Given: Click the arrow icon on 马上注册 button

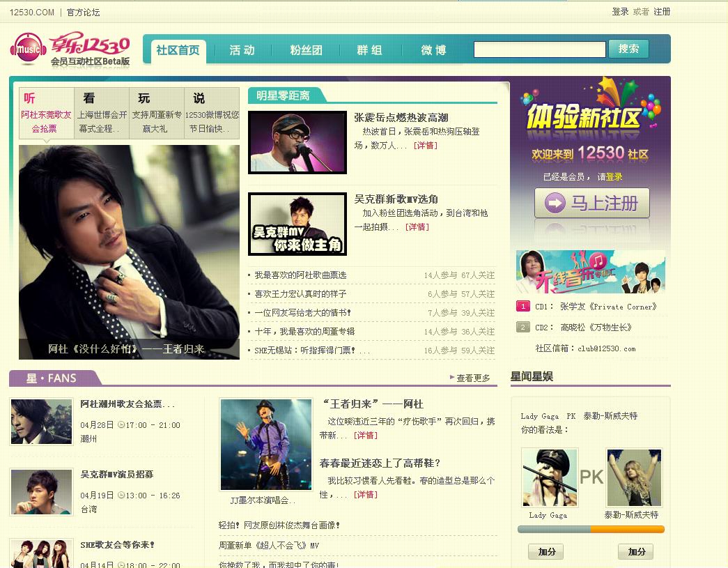Looking at the screenshot, I should point(555,203).
